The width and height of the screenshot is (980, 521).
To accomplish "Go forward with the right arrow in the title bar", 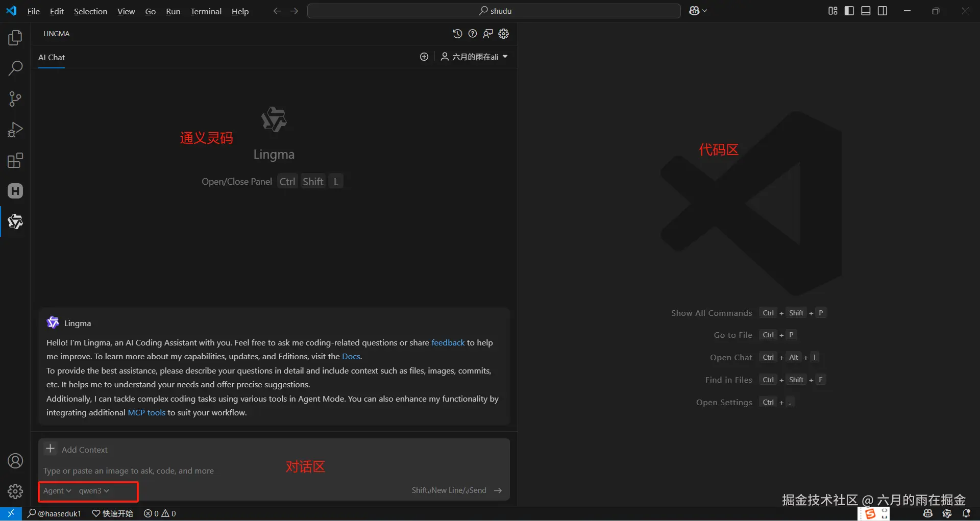I will pyautogui.click(x=294, y=11).
